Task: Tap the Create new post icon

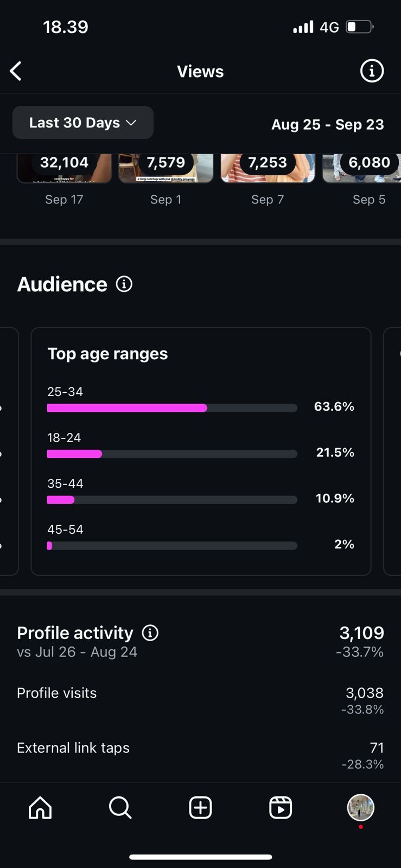Action: click(200, 807)
